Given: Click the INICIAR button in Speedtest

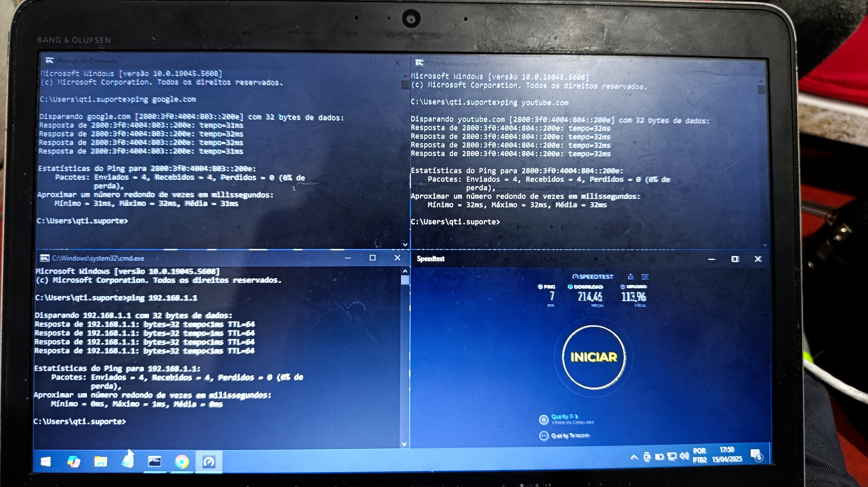Looking at the screenshot, I should pyautogui.click(x=593, y=357).
